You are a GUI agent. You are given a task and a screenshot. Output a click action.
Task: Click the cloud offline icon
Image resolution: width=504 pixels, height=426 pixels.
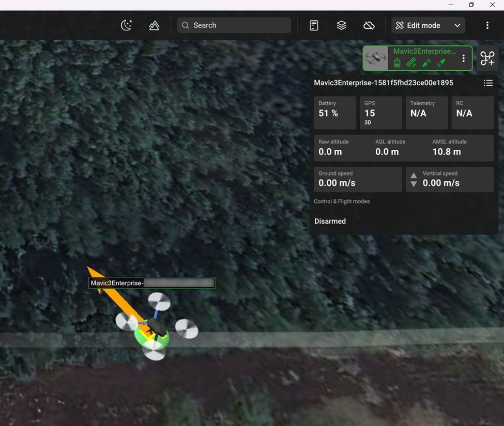pyautogui.click(x=369, y=25)
